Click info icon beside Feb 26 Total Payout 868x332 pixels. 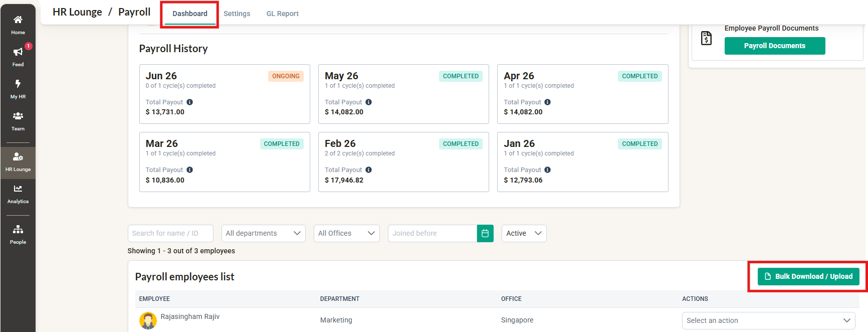click(x=369, y=170)
